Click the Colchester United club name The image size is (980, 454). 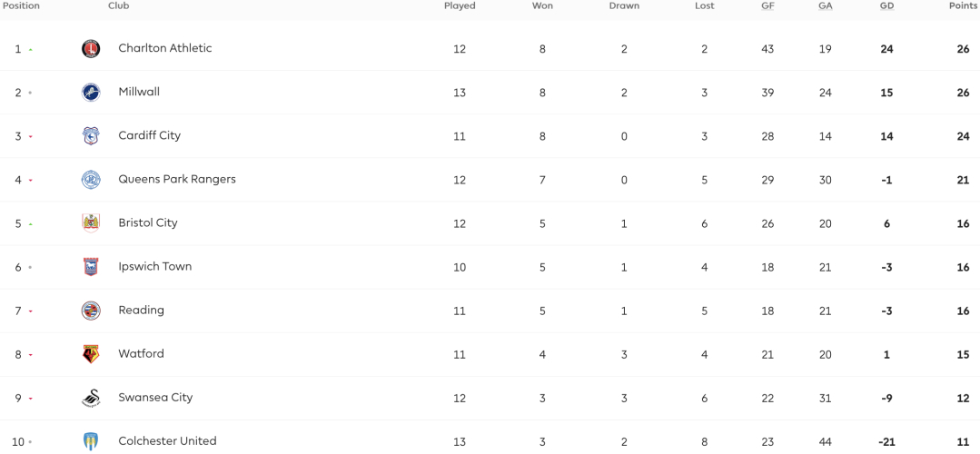tap(167, 441)
